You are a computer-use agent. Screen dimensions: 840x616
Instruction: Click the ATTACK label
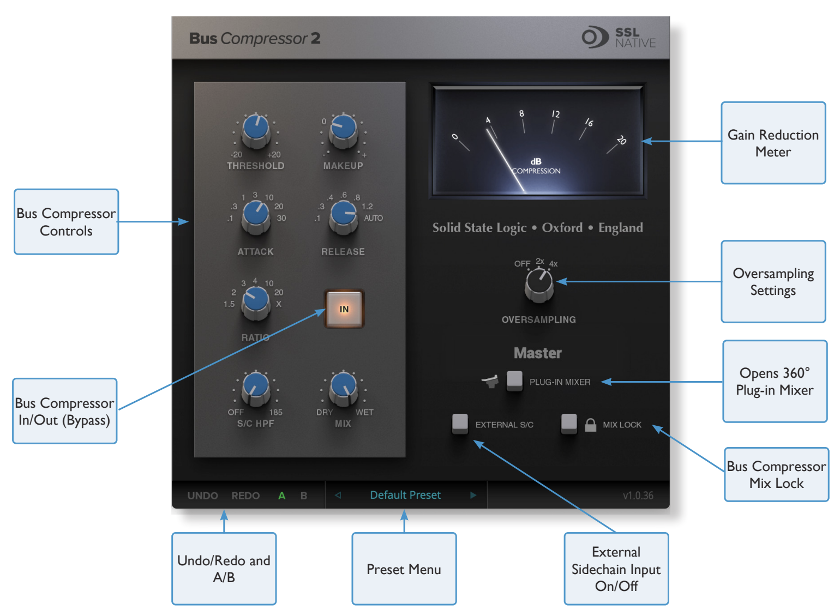(x=256, y=252)
